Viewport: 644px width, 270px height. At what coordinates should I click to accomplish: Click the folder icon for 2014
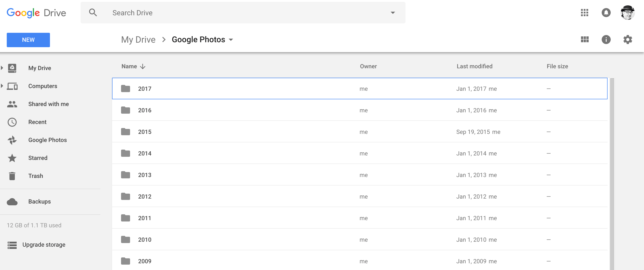tap(126, 153)
